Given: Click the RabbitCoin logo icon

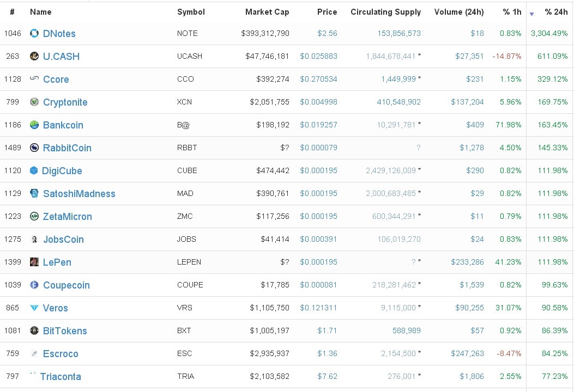Looking at the screenshot, I should click(34, 148).
